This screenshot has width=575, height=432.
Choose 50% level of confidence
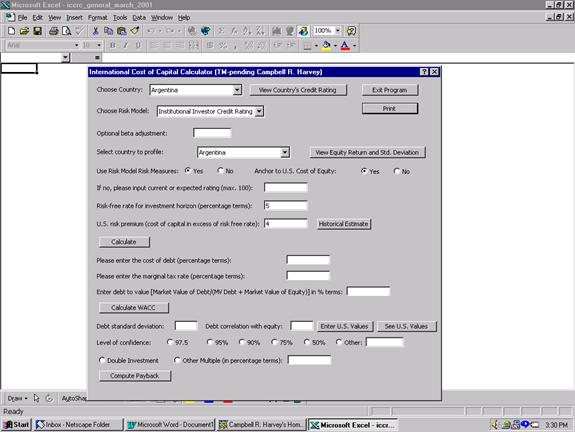coord(307,342)
